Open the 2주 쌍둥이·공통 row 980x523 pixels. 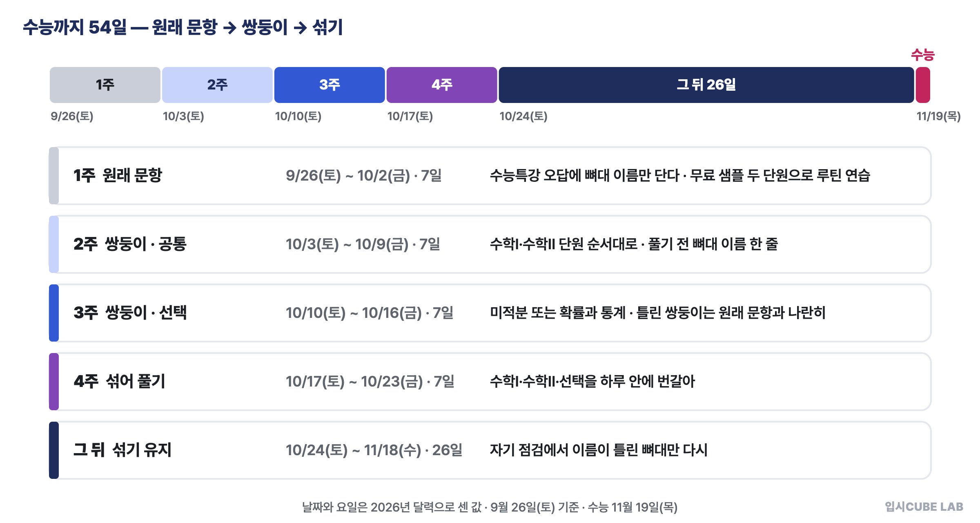click(490, 244)
